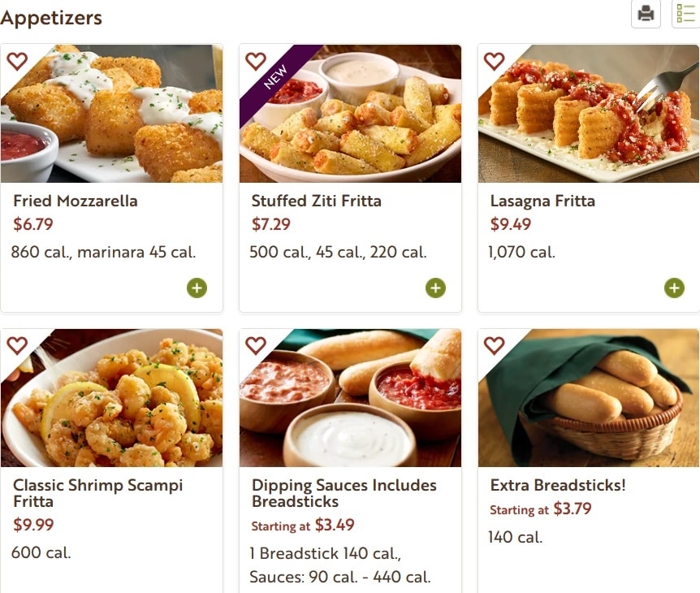Add Lasagna Fritta to order

click(674, 288)
